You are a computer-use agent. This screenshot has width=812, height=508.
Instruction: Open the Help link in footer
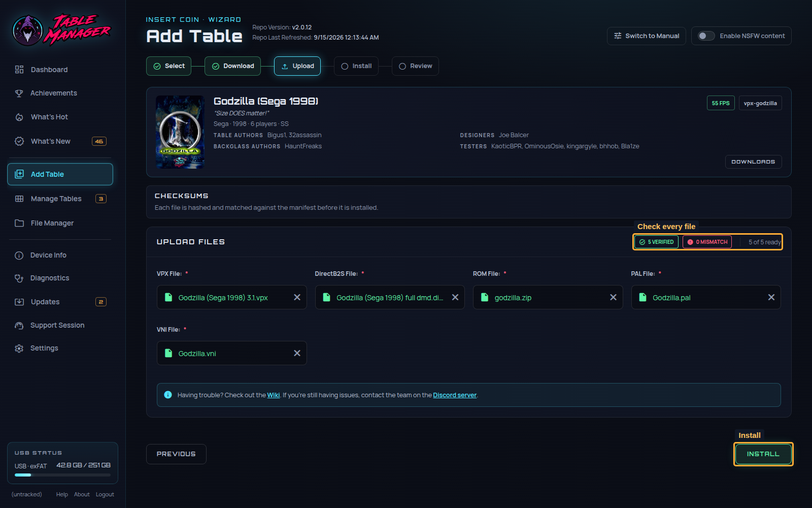click(62, 494)
